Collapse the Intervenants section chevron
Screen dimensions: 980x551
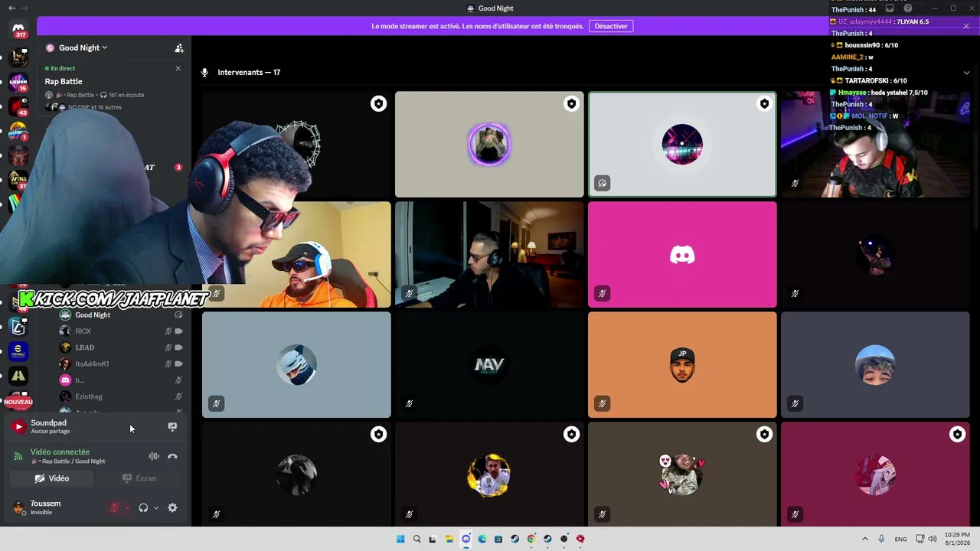point(966,73)
